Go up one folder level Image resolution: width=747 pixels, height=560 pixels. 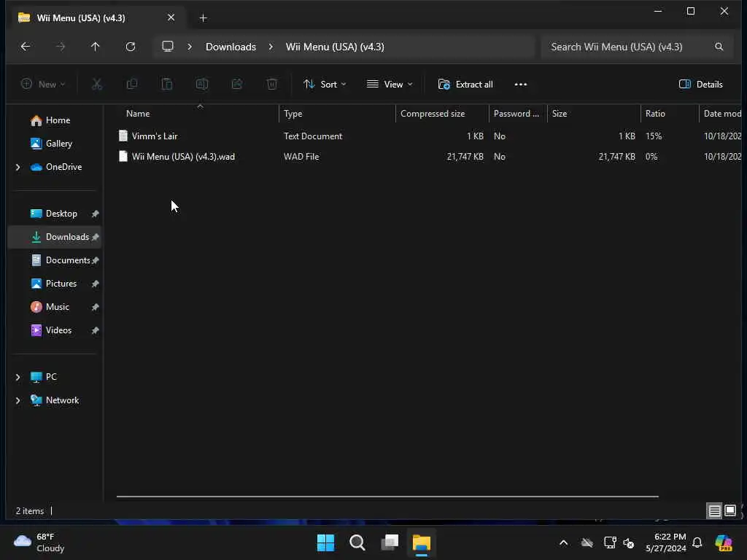pyautogui.click(x=96, y=47)
